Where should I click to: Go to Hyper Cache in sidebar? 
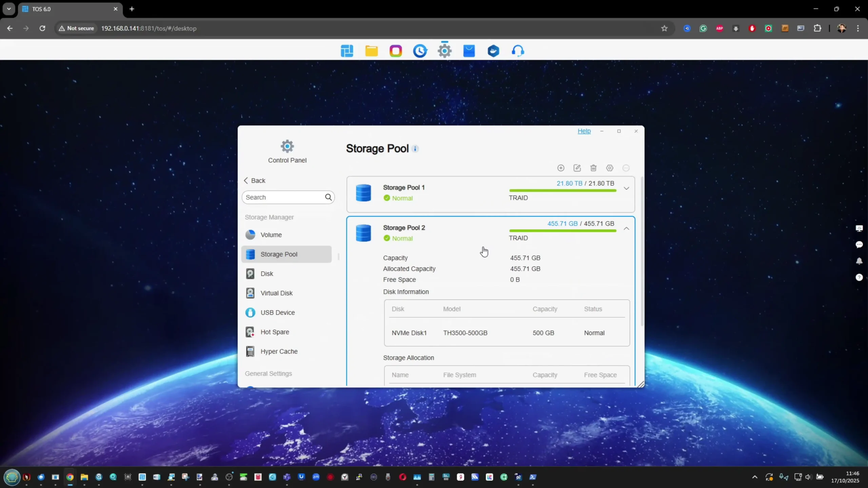click(279, 351)
